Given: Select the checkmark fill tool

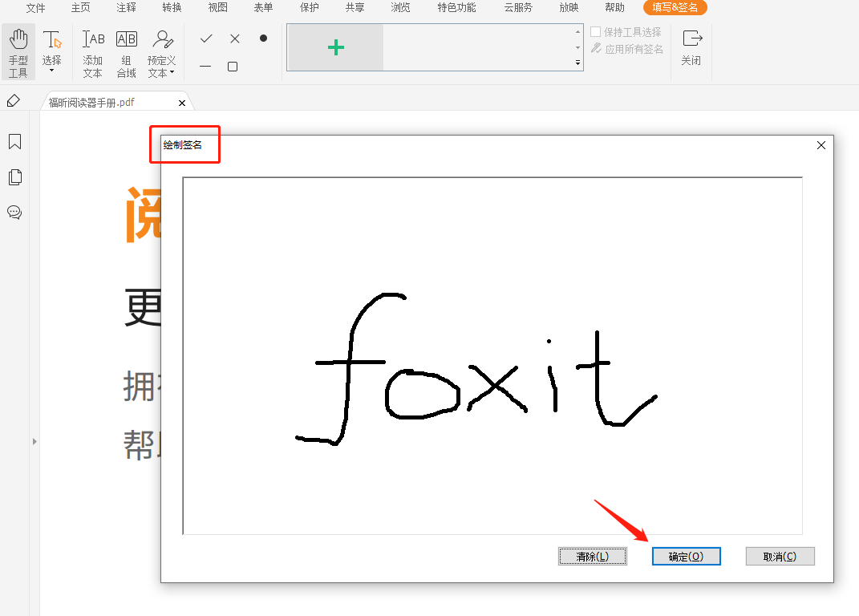Looking at the screenshot, I should [x=206, y=38].
